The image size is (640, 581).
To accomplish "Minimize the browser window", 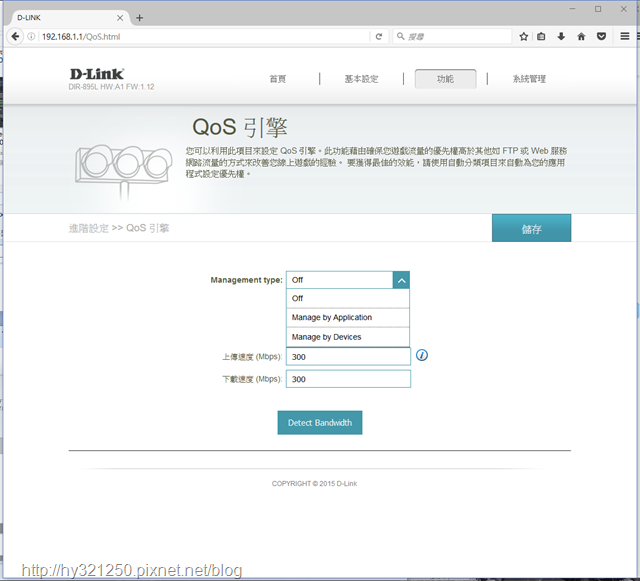I will [573, 9].
